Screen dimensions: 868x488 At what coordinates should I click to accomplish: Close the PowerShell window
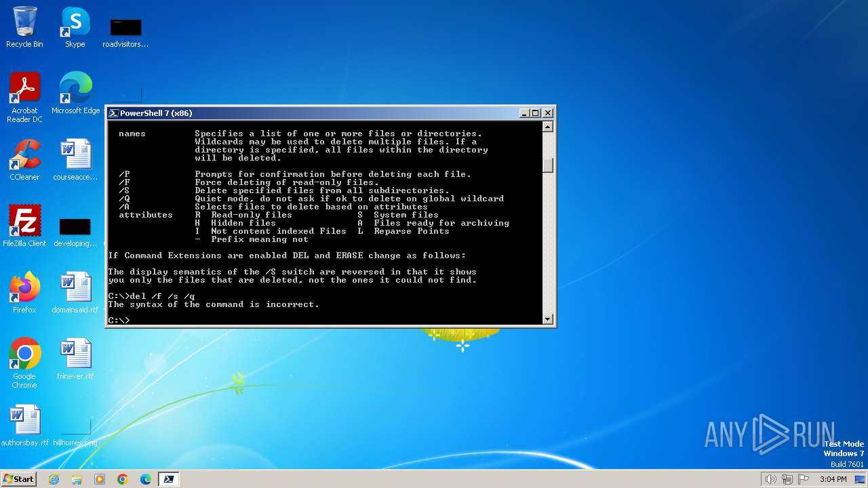click(548, 113)
